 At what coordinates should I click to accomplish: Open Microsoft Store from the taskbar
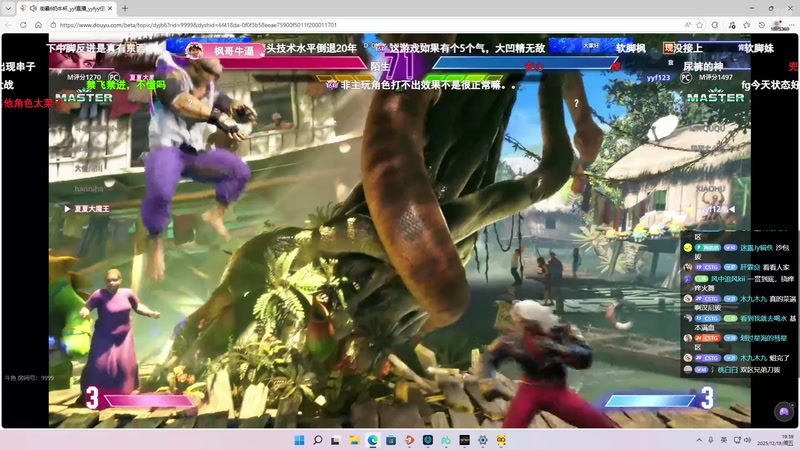point(391,440)
